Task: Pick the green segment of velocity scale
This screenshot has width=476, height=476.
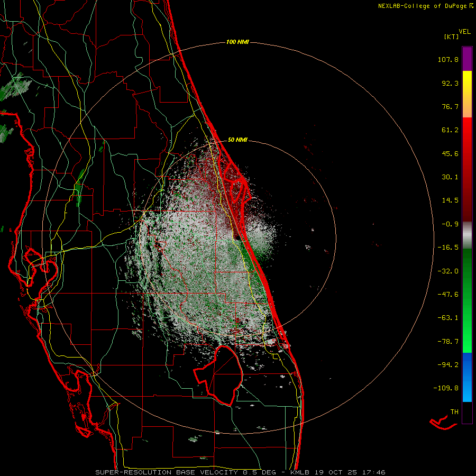Action: (467, 300)
